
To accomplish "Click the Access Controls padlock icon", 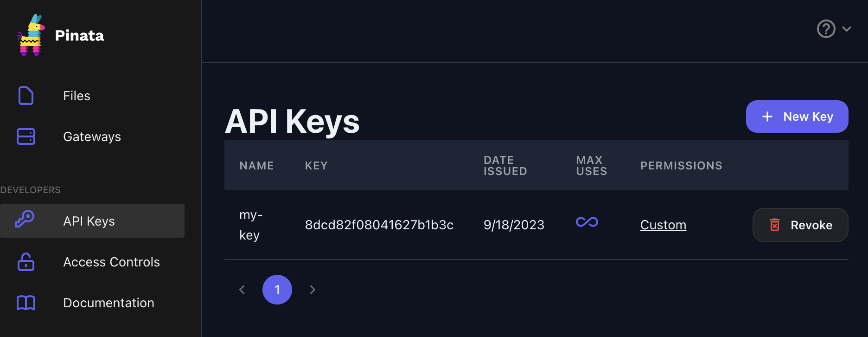I will click(26, 262).
